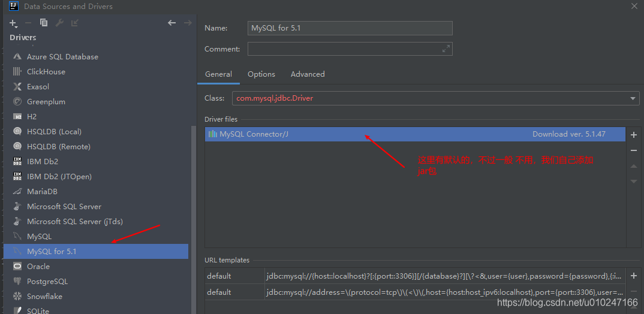Click jdbc:mysql://address= URL template
Image resolution: width=644 pixels, height=314 pixels.
tap(446, 292)
